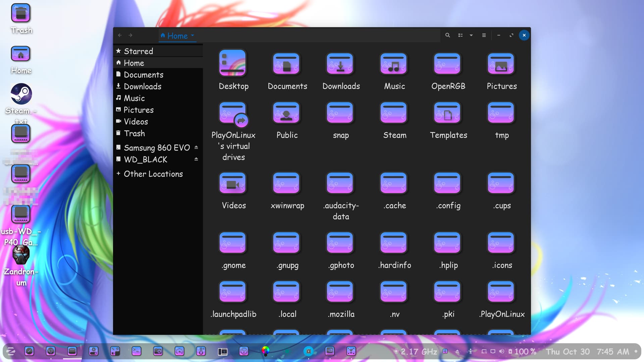Select the Templates folder

447,113
